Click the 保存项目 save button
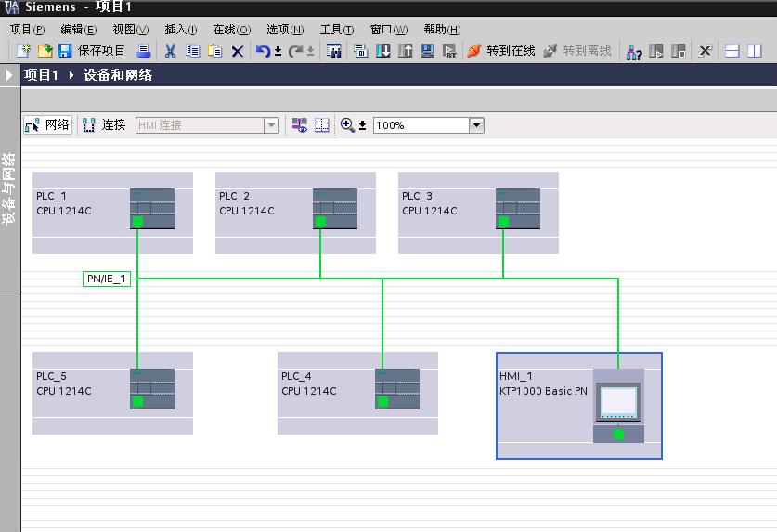Image resolution: width=777 pixels, height=532 pixels. 92,50
